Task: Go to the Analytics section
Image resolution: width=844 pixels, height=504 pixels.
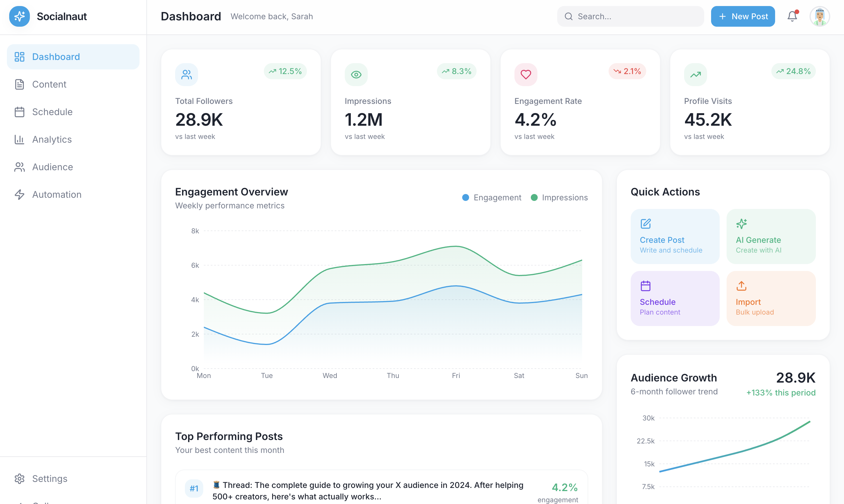Action: (x=52, y=139)
